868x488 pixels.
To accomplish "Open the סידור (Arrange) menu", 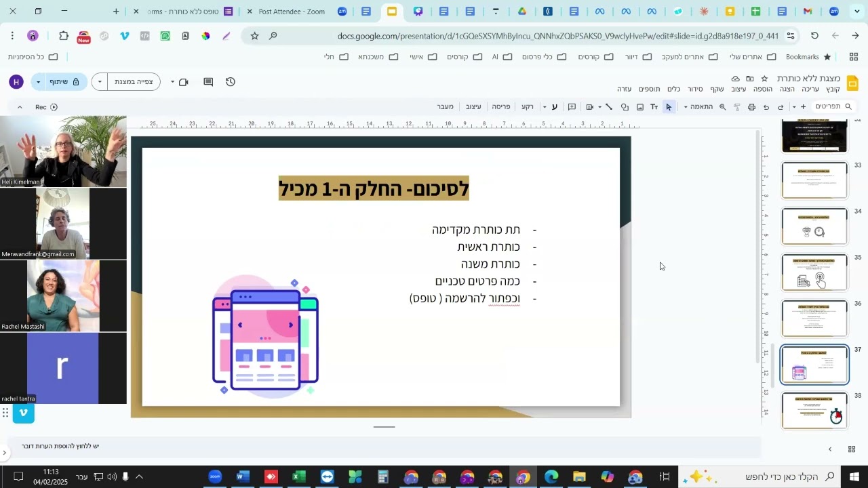I will pyautogui.click(x=695, y=89).
